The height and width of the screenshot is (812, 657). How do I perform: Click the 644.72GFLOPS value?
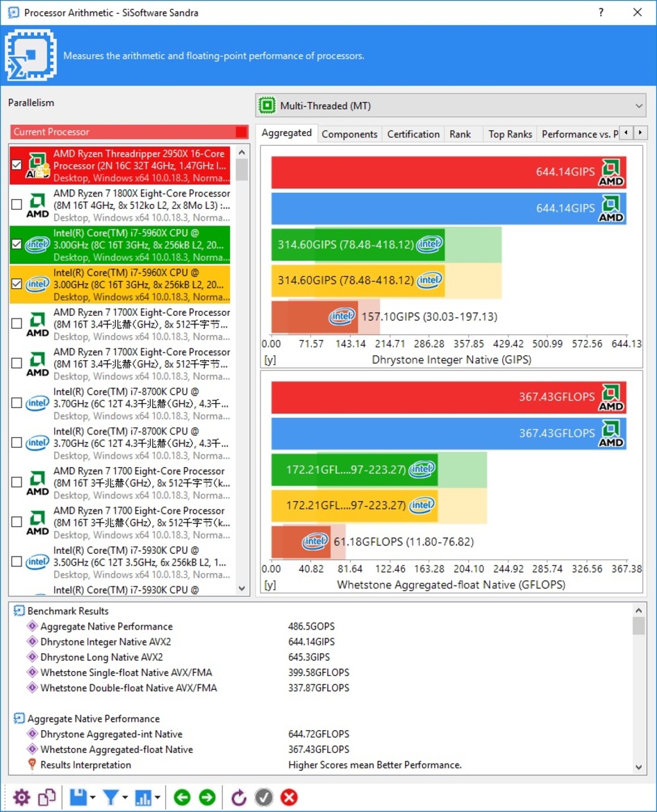point(319,734)
